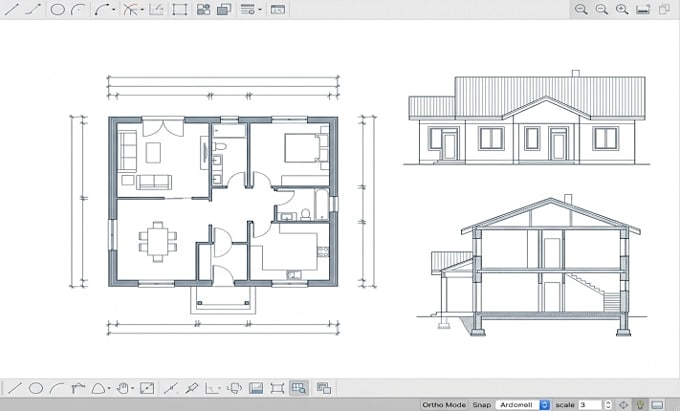Image resolution: width=680 pixels, height=411 pixels.
Task: Select the bounding box tool in bottom toolbar
Action: click(x=277, y=388)
